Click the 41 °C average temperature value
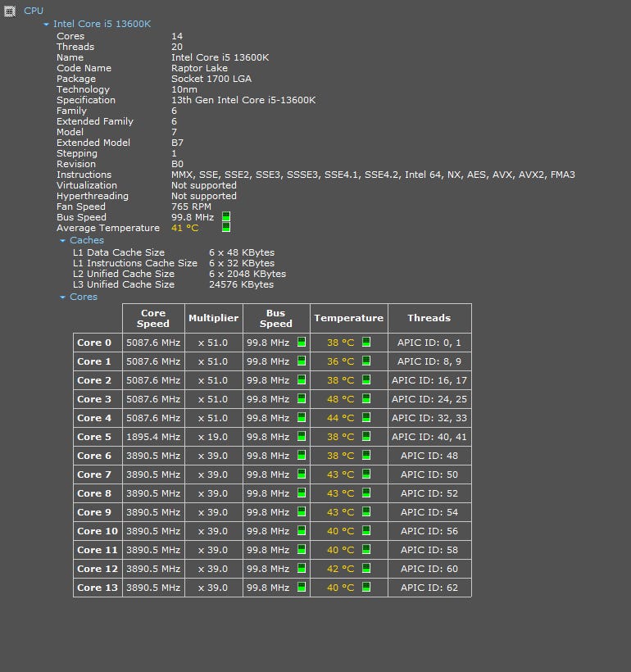This screenshot has width=631, height=672. 185,228
